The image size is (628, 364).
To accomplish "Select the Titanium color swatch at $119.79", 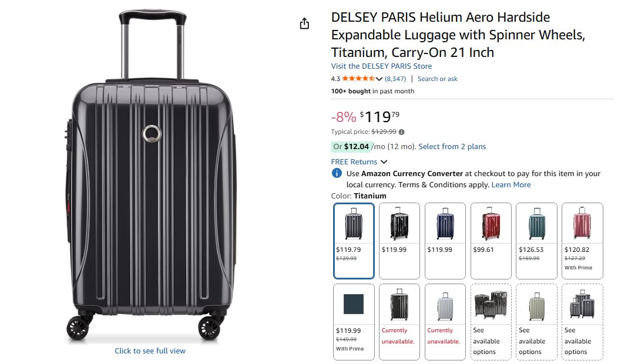I will coord(354,240).
